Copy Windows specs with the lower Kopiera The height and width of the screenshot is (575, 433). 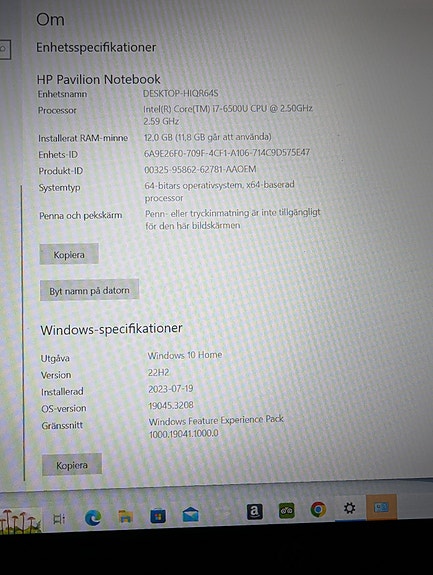point(72,465)
